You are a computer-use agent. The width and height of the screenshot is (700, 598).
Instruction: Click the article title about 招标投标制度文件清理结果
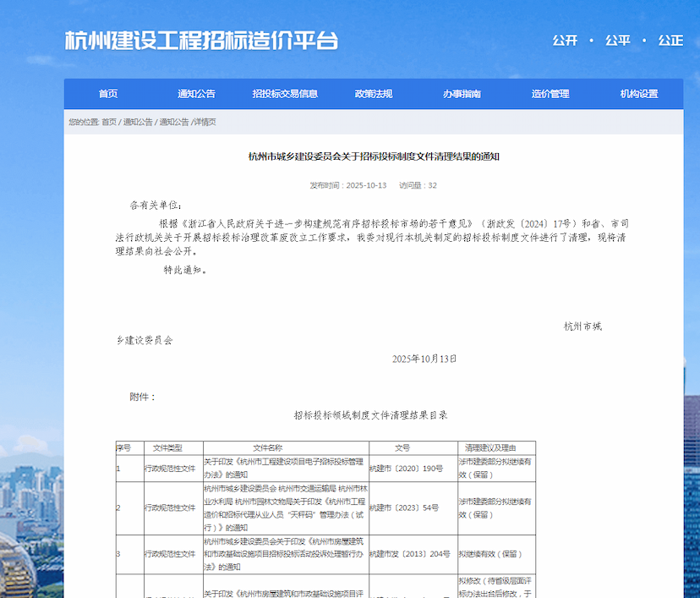coord(374,156)
